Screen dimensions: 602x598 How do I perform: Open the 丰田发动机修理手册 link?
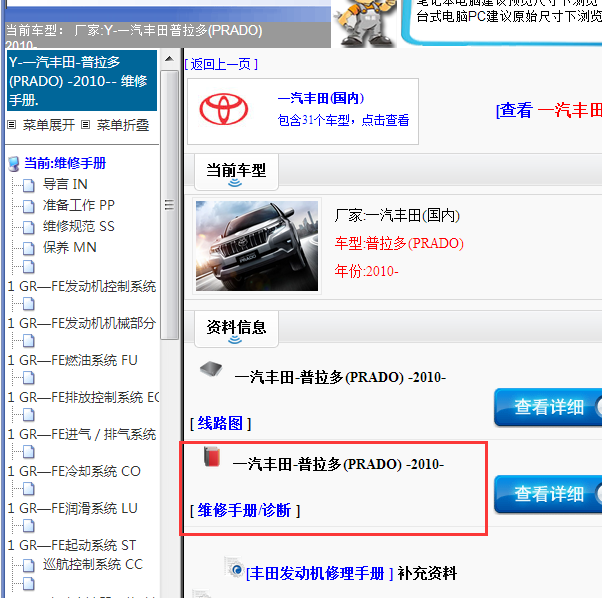319,573
